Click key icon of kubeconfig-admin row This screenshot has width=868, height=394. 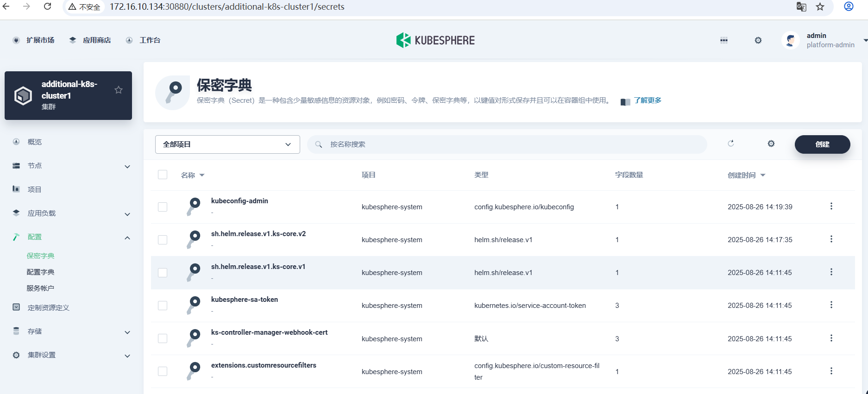194,206
